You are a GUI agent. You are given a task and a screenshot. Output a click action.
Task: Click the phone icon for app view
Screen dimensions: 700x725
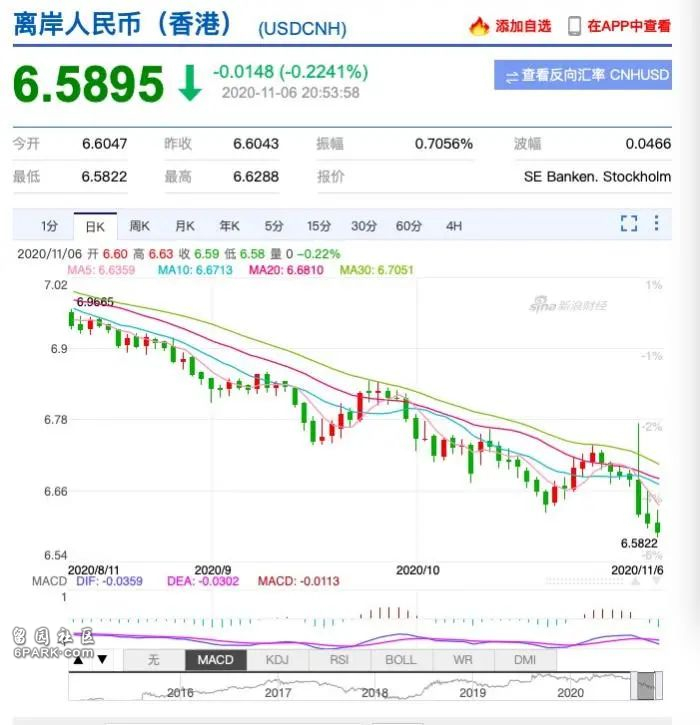point(574,26)
